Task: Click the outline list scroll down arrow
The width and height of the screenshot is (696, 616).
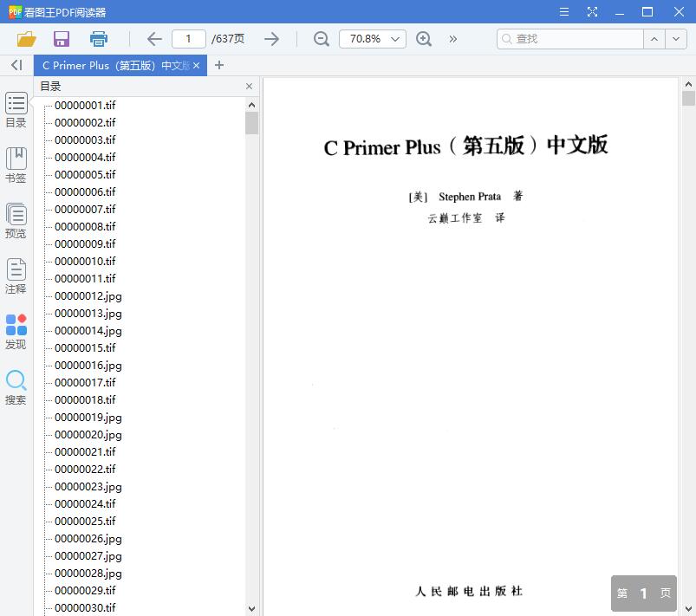Action: point(251,608)
